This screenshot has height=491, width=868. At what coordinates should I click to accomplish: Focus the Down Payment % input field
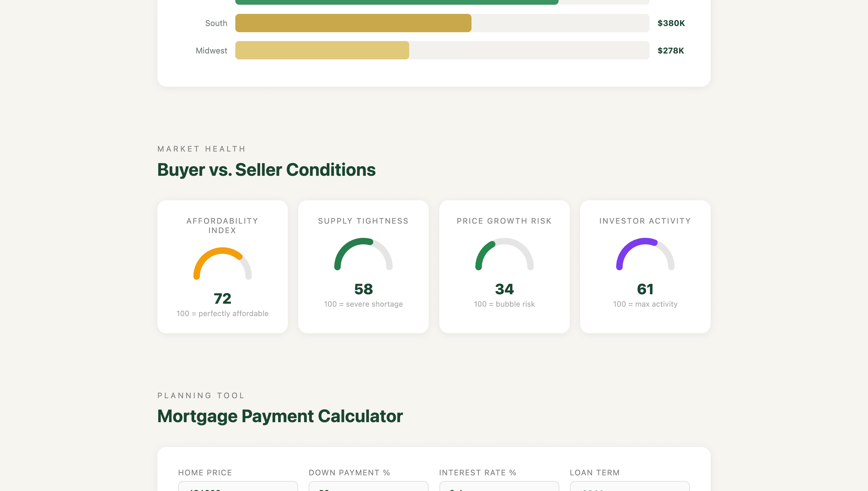[x=368, y=487]
